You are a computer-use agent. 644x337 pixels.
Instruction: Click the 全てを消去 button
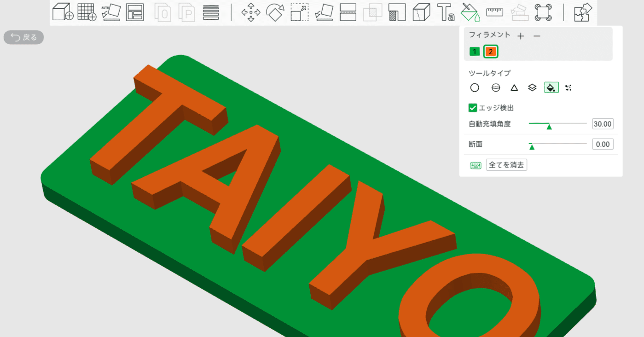pyautogui.click(x=506, y=165)
